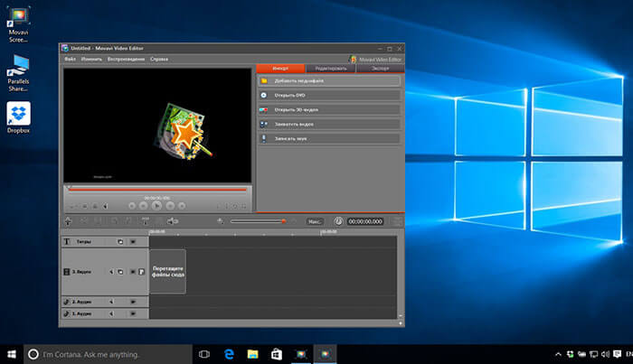Click the T icon of the Титры track
The height and width of the screenshot is (364, 633).
click(67, 241)
